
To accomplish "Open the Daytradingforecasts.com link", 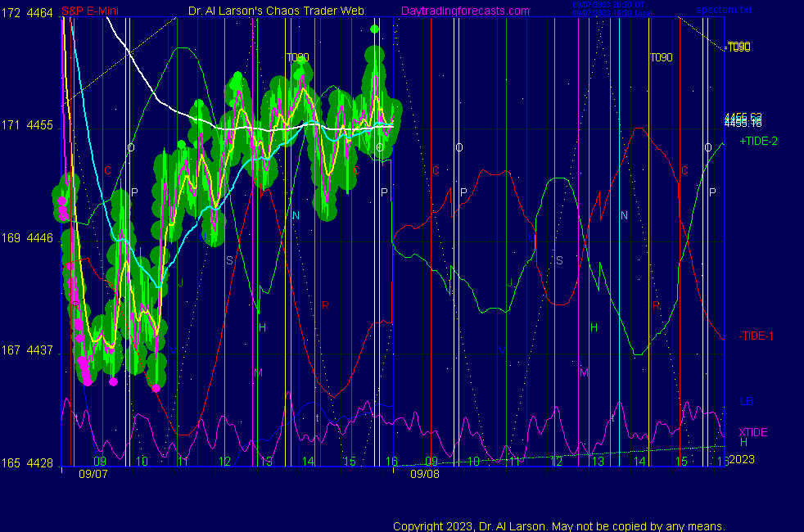I will pos(464,11).
